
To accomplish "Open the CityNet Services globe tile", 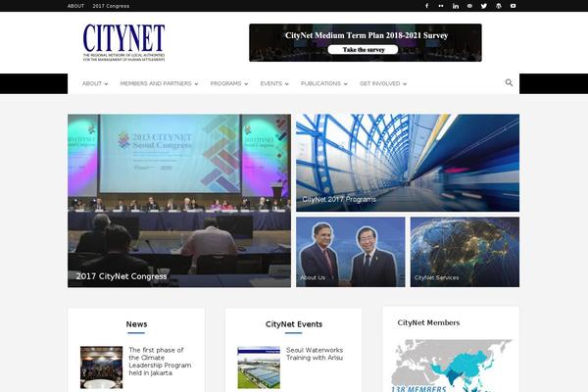I will click(x=465, y=252).
